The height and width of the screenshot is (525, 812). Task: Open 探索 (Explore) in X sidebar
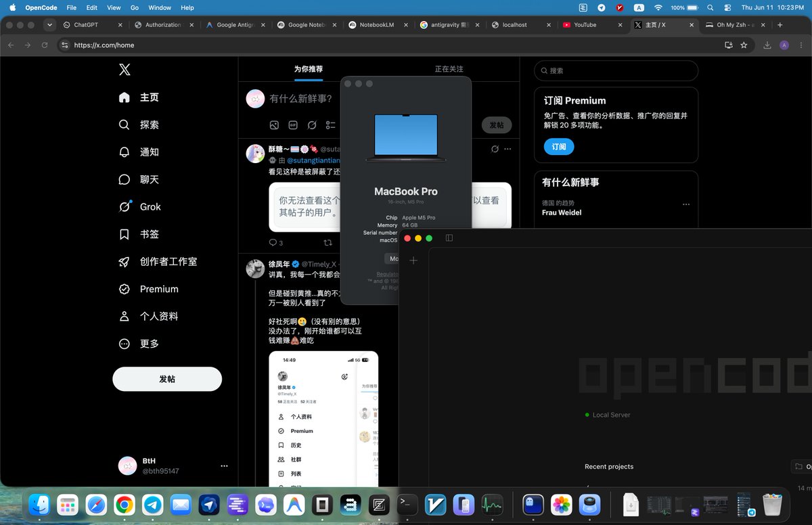click(x=139, y=124)
